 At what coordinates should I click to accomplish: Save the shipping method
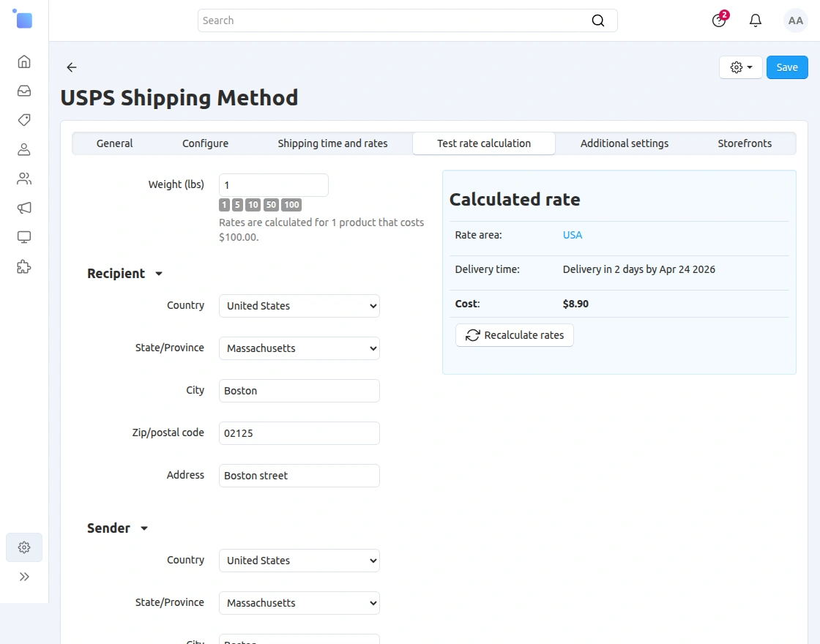786,67
